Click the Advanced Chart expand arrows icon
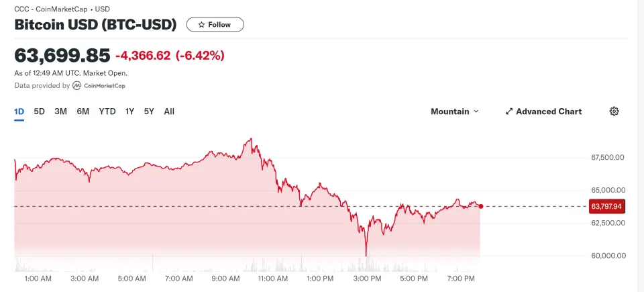The image size is (644, 292). 509,111
